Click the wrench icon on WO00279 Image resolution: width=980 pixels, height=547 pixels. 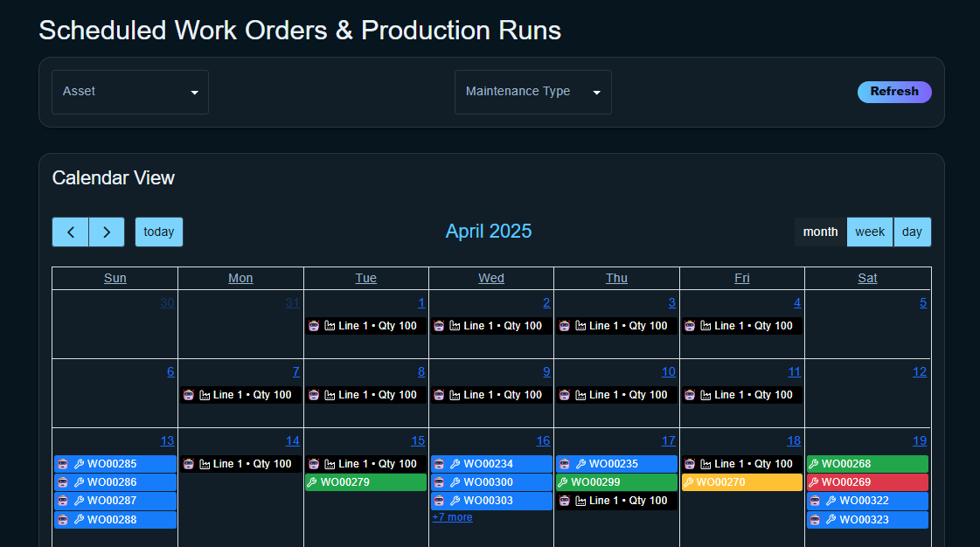coord(312,481)
